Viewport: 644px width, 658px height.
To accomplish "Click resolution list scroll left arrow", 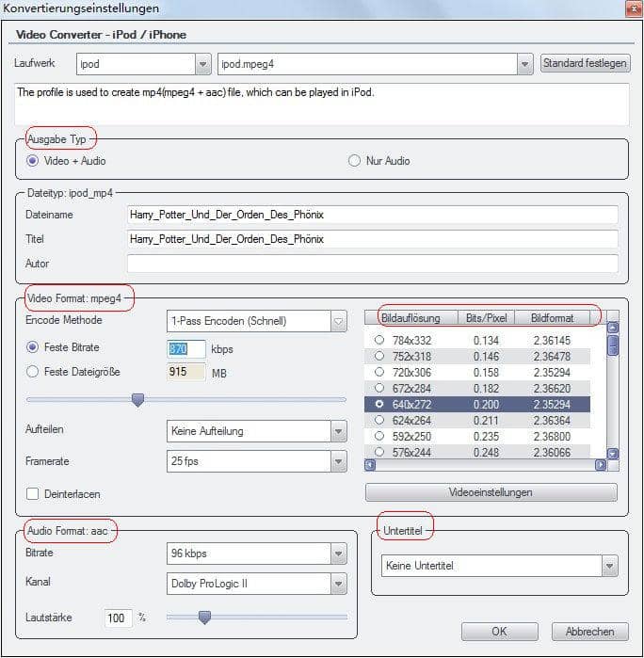I will 370,465.
